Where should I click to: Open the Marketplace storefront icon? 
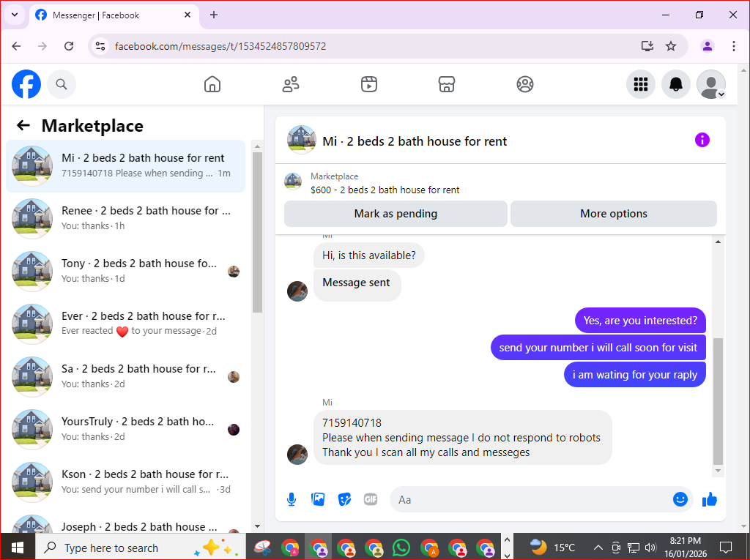[447, 84]
